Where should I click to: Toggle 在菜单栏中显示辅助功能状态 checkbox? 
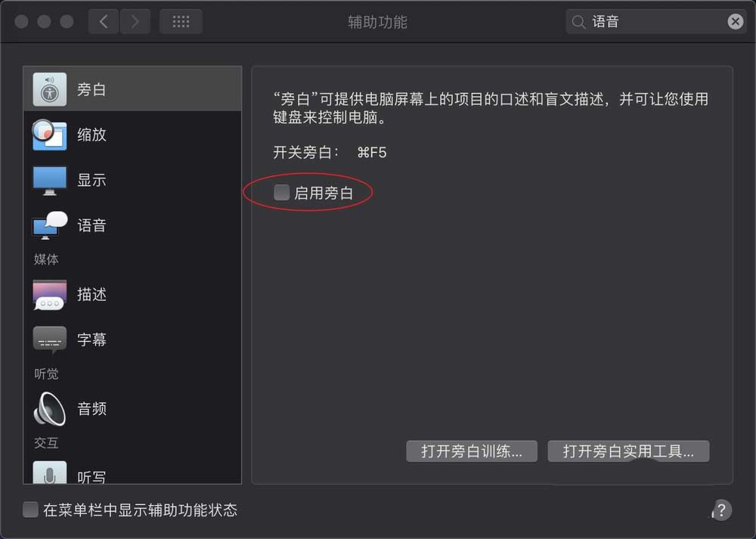(30, 510)
